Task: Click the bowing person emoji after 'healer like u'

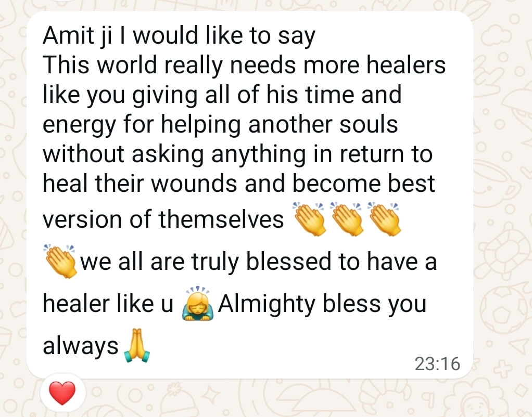Action: tap(198, 304)
